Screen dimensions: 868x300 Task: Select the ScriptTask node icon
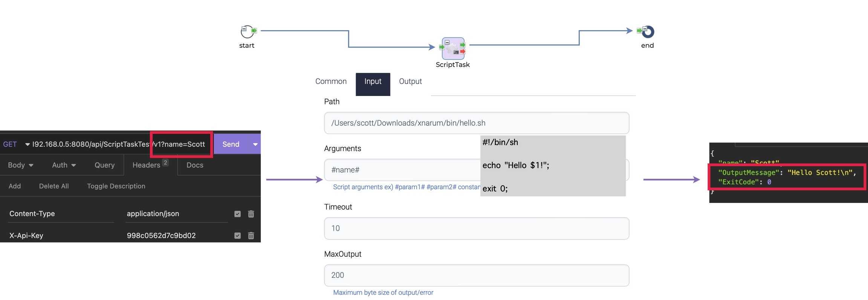pos(453,48)
